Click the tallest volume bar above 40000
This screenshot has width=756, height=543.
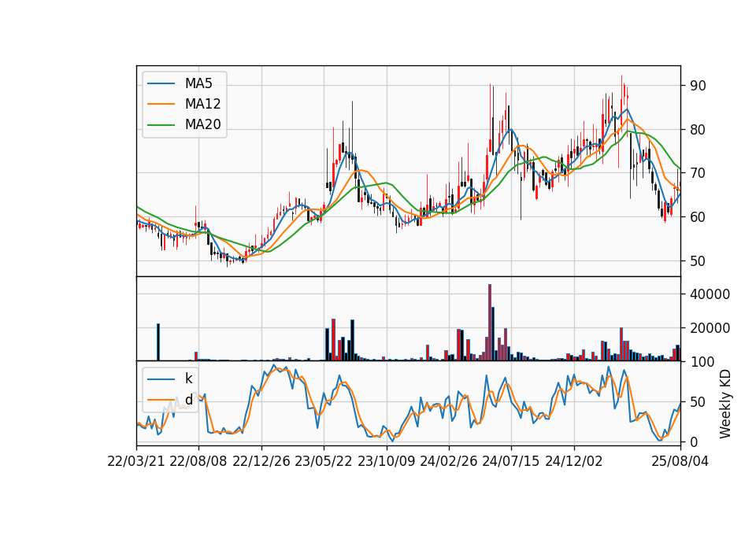[490, 323]
